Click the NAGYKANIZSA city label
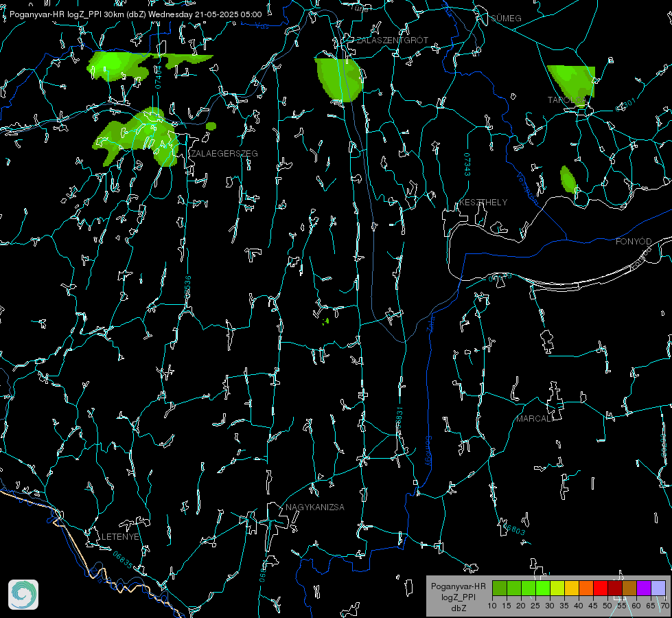The height and width of the screenshot is (618, 672). coord(315,507)
